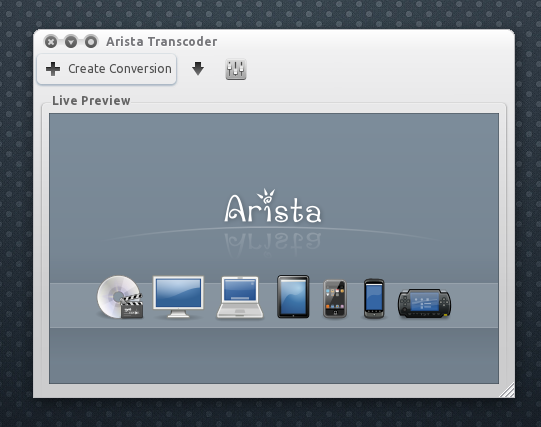The image size is (541, 427).
Task: Pick the white laptop device icon
Action: coord(240,297)
